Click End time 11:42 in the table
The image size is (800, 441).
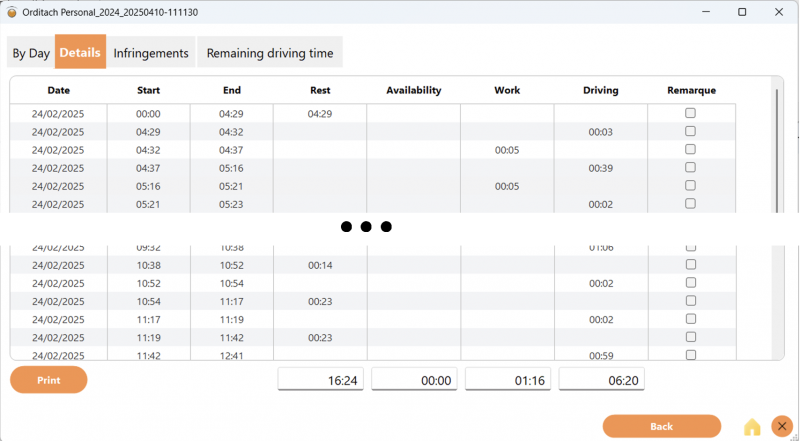click(x=232, y=338)
